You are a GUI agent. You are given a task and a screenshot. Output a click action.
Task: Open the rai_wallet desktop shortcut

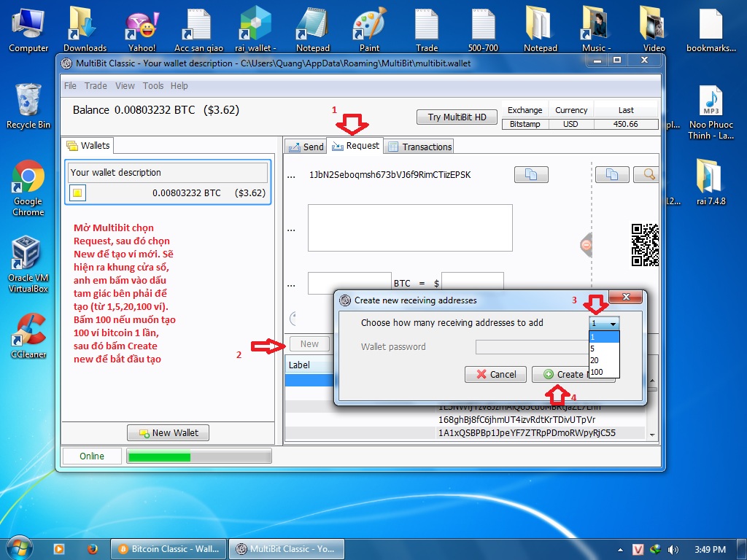(x=255, y=29)
